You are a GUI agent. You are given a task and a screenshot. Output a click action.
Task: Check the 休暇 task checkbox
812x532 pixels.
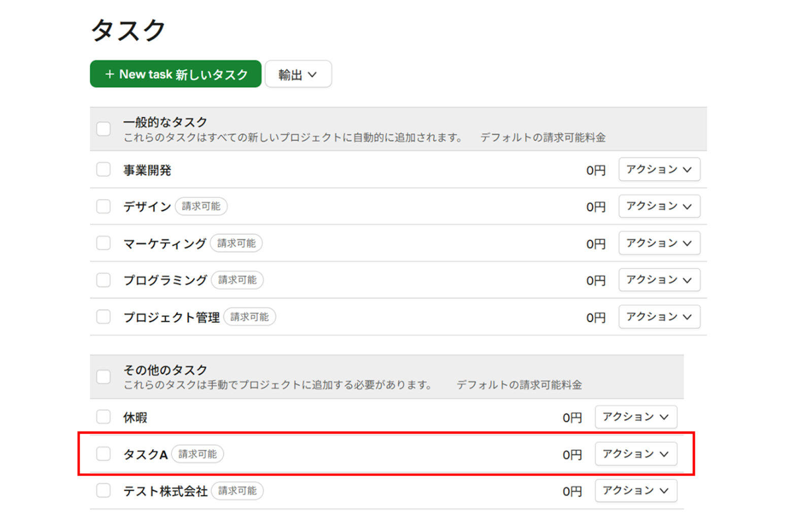click(x=104, y=417)
